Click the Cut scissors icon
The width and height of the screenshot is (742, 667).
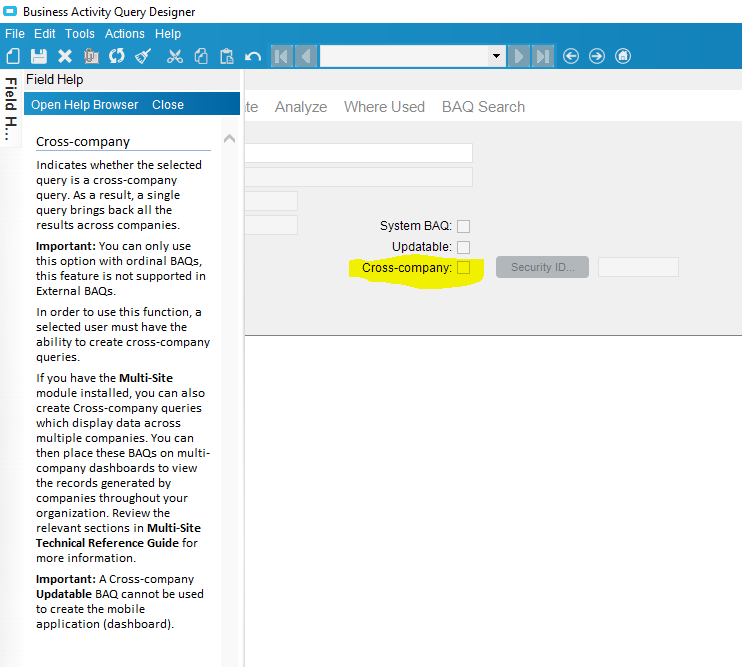pyautogui.click(x=175, y=56)
